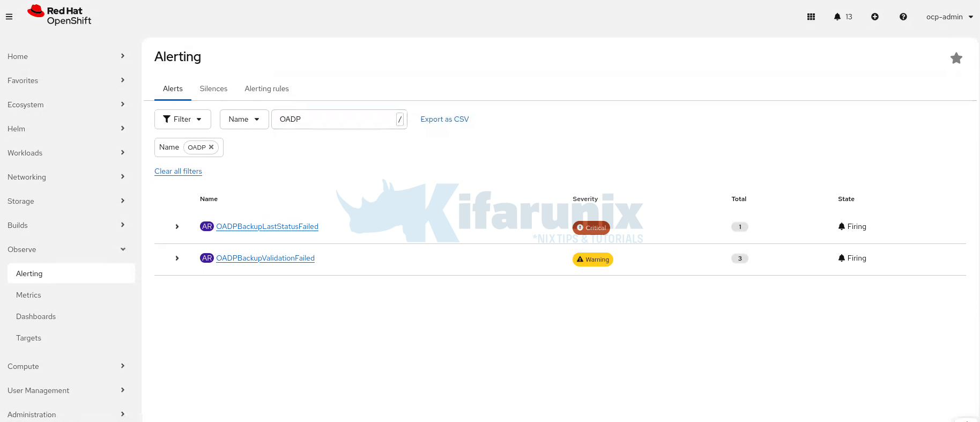Remove the OADP filter chip

(211, 147)
